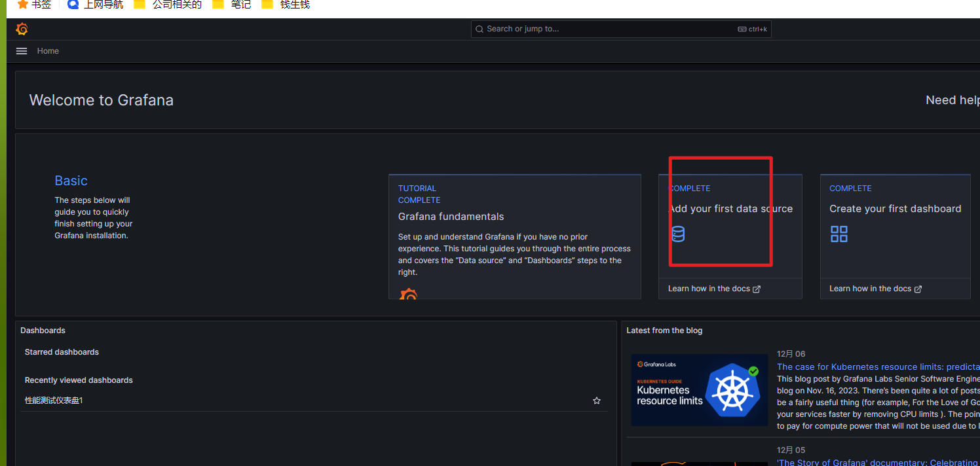Viewport: 980px width, 466px height.
Task: Click the Starred dashboards heading
Action: pyautogui.click(x=62, y=352)
